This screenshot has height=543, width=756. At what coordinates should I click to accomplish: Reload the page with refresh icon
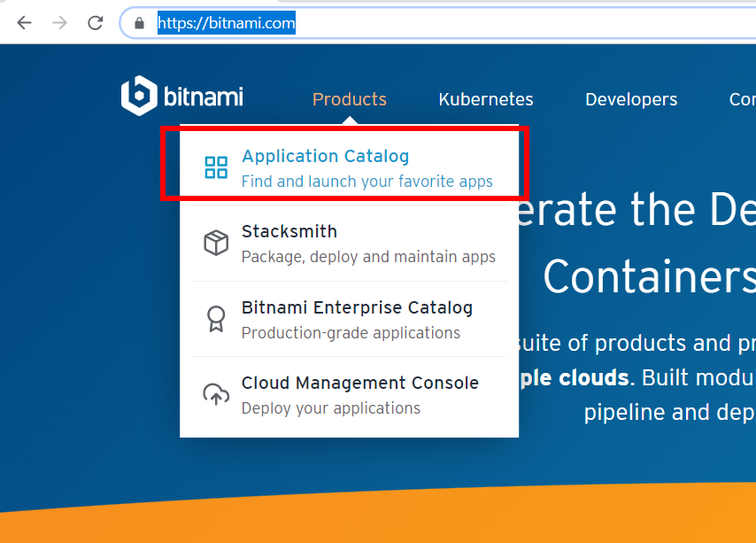96,23
